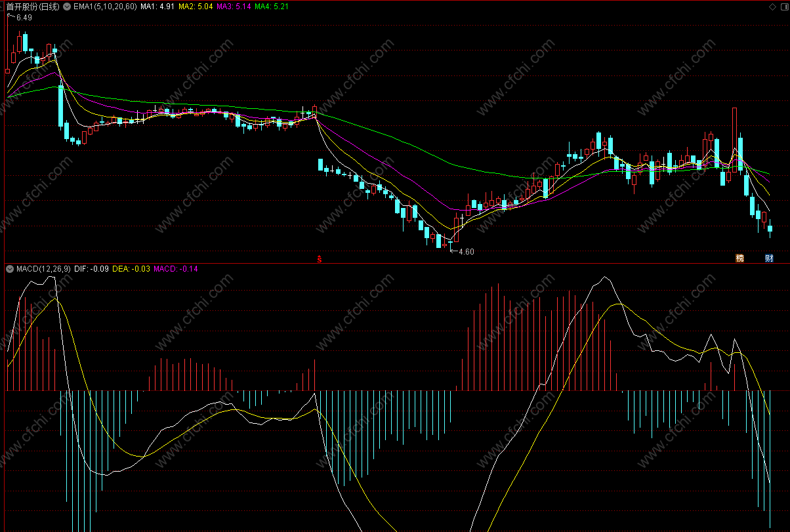
Task: Select the MA4: 5.21 value
Action: coord(272,7)
